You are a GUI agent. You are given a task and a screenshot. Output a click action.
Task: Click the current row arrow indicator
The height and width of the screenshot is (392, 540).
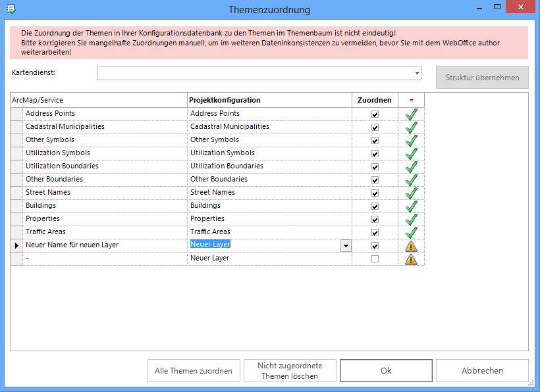pos(16,245)
